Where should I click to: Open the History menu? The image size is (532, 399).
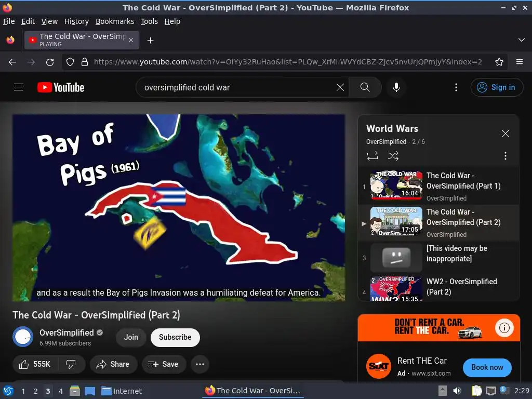pyautogui.click(x=77, y=21)
